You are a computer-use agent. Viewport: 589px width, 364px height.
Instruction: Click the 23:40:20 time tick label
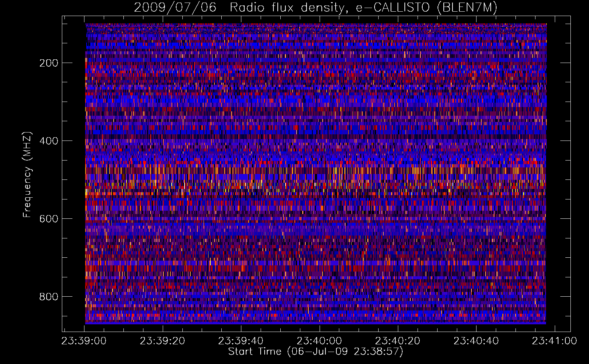point(398,341)
